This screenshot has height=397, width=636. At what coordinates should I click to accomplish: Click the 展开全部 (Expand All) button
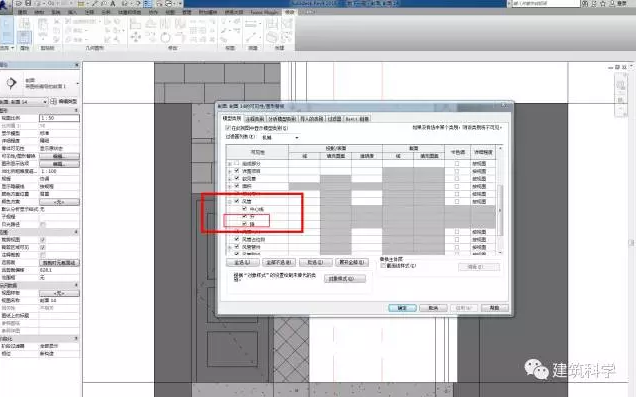[352, 262]
